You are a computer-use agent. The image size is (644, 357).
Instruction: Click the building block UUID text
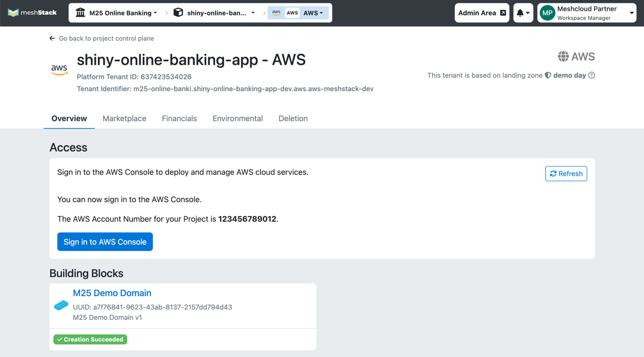click(x=153, y=307)
